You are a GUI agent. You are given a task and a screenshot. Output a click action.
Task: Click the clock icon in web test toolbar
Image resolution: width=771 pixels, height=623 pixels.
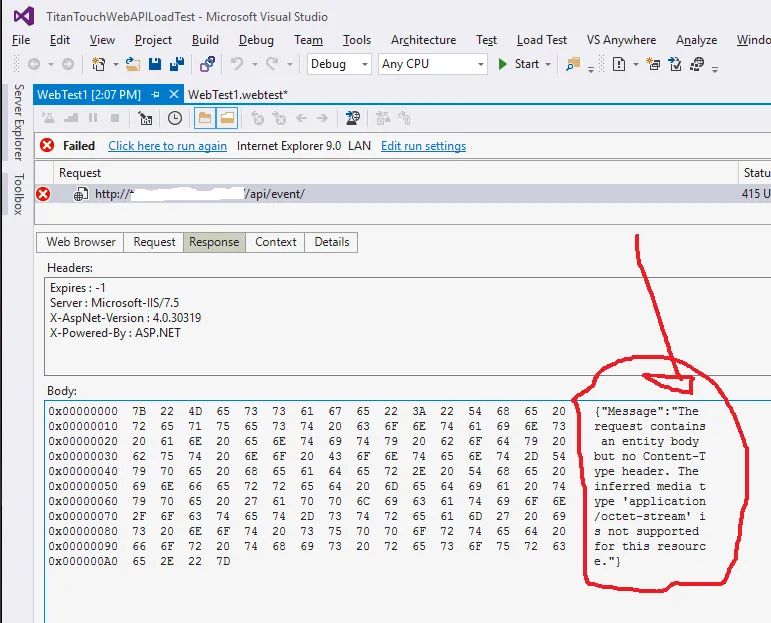pos(175,118)
